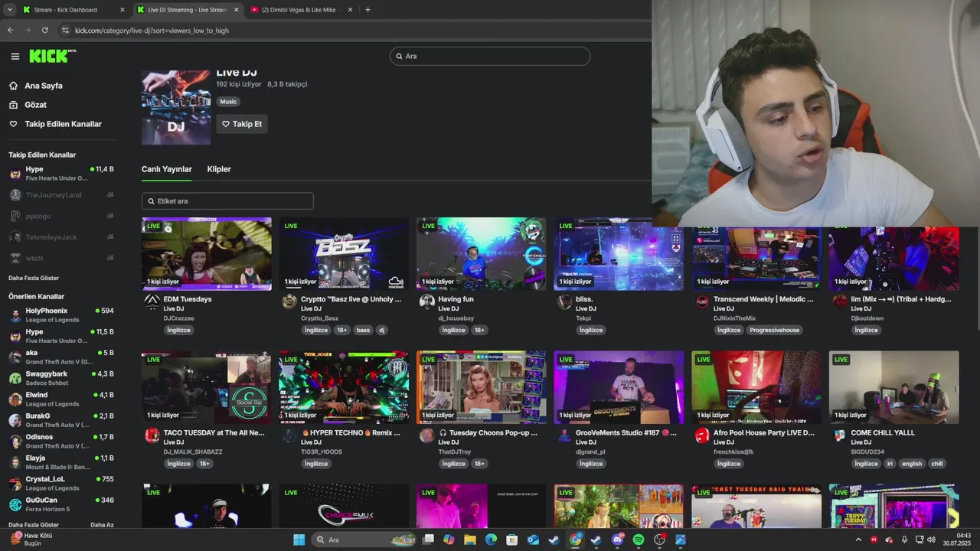
Task: Open Takip Edilen Kanallar page
Action: [x=63, y=124]
